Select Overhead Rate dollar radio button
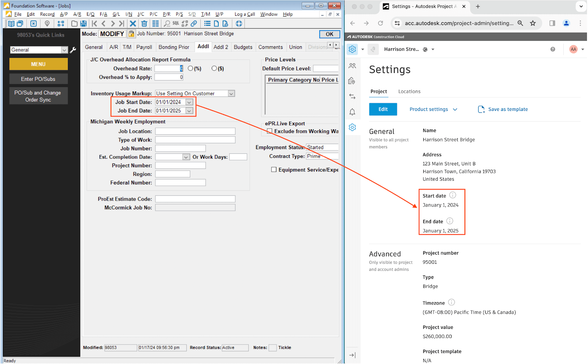The width and height of the screenshot is (588, 364). coord(214,68)
